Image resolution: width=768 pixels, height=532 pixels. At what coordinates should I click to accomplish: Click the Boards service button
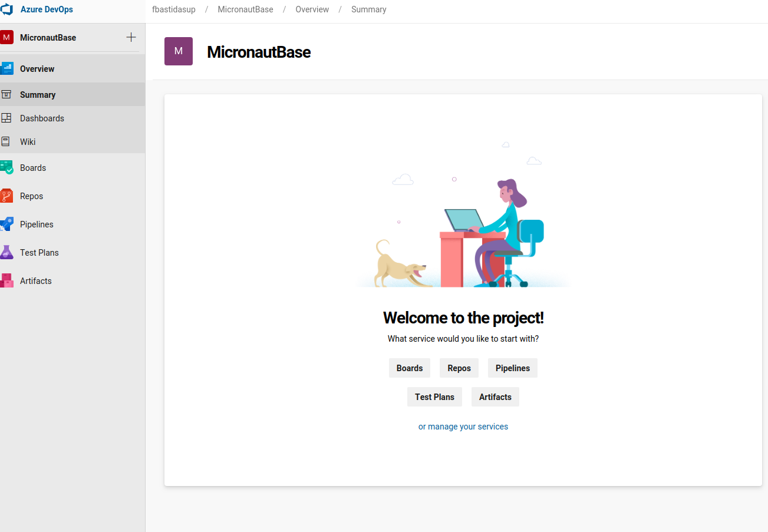click(410, 368)
